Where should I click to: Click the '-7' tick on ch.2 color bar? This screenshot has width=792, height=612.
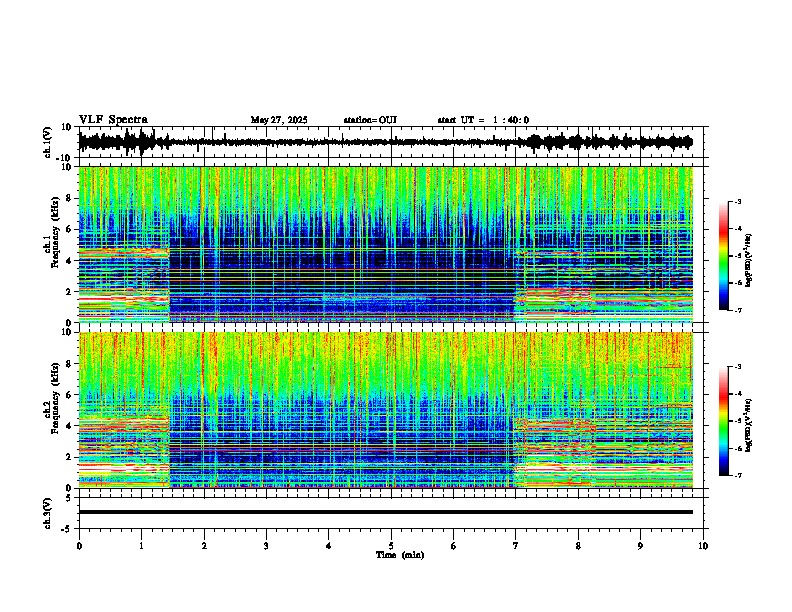pos(738,475)
